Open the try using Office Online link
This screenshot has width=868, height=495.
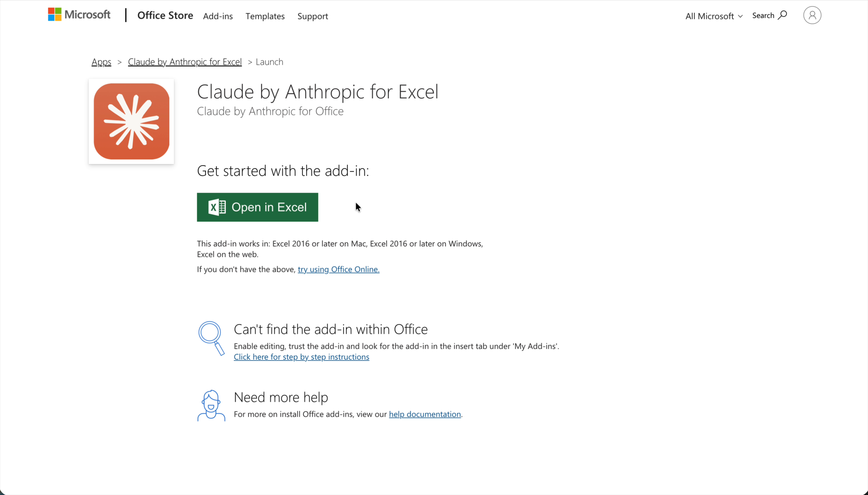pyautogui.click(x=338, y=269)
